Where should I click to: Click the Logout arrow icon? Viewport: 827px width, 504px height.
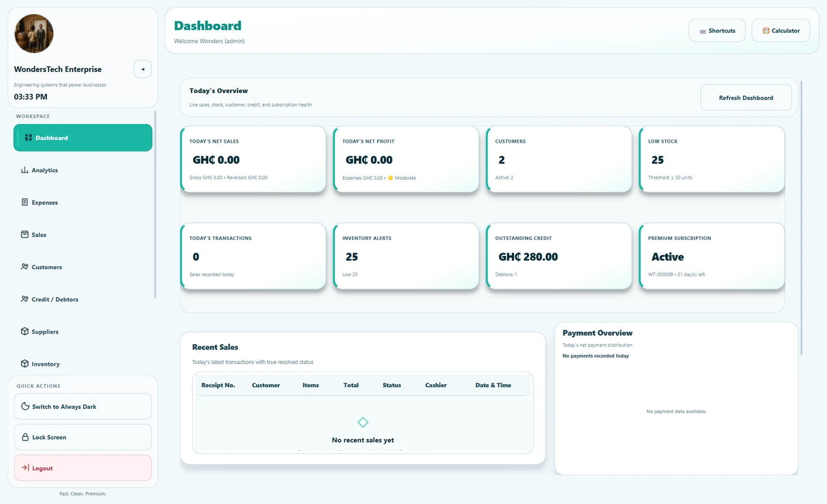25,467
